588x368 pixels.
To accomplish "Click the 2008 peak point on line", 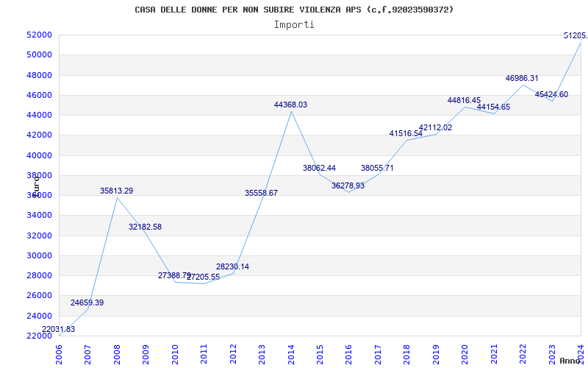I will pos(117,197).
